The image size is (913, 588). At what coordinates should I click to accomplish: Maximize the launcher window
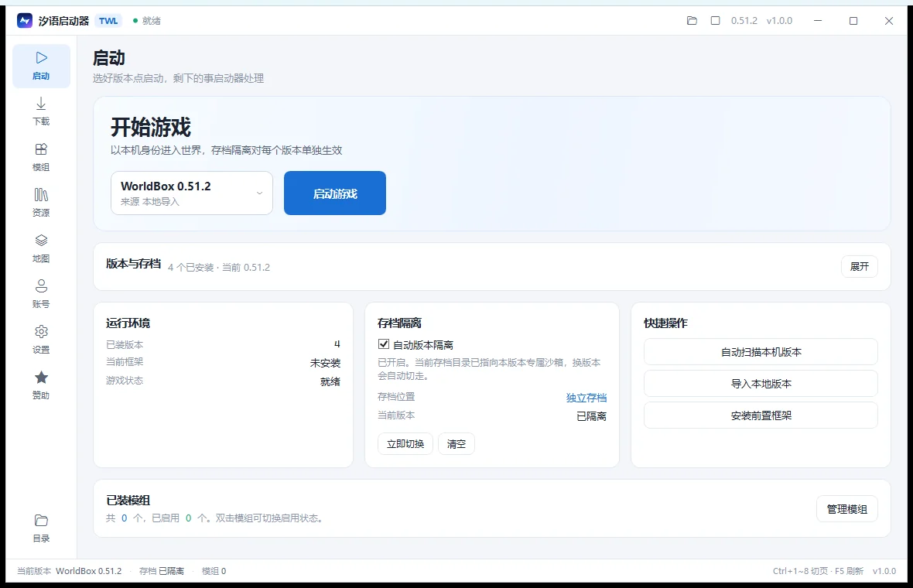pyautogui.click(x=853, y=21)
